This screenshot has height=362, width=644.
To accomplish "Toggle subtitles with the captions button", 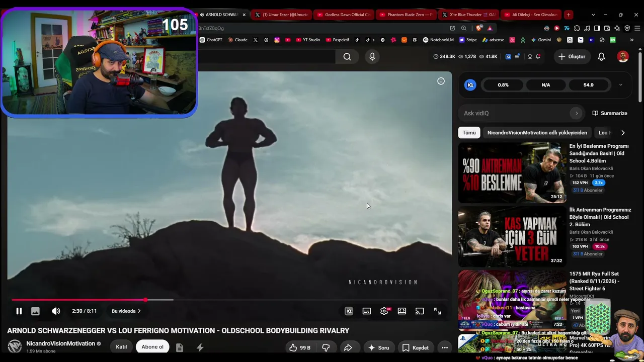I will 367,311.
